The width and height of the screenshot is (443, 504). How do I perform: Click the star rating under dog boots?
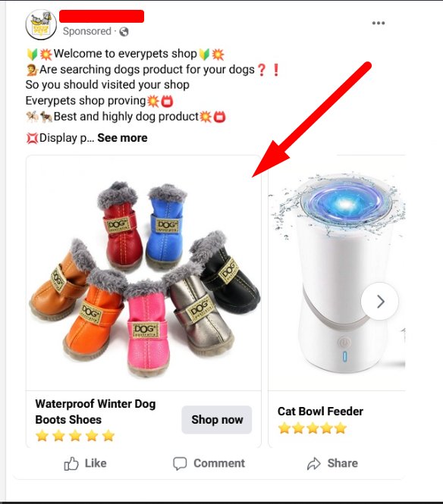coord(75,436)
